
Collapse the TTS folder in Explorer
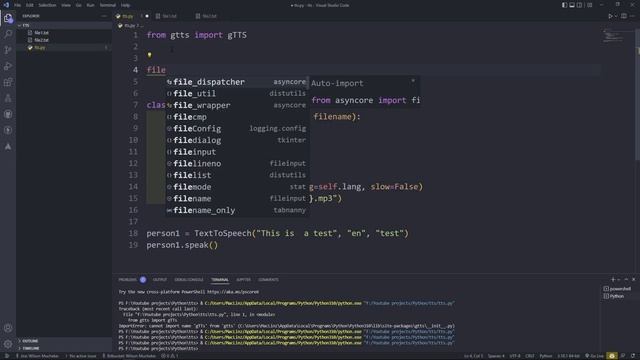click(x=63, y=25)
